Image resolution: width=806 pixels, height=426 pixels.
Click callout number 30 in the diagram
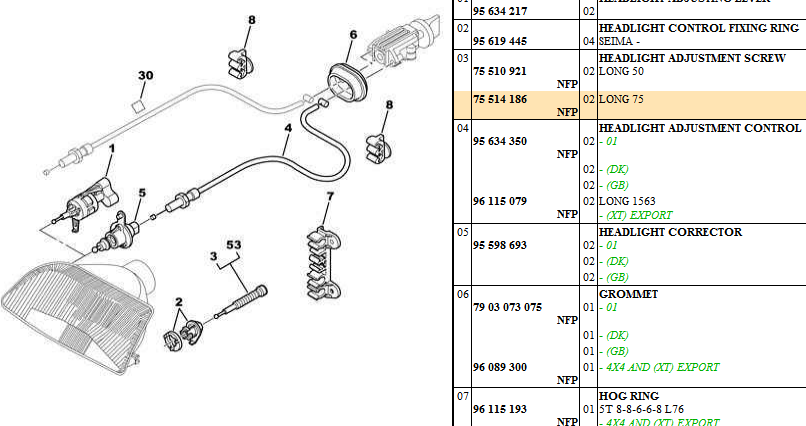click(146, 75)
